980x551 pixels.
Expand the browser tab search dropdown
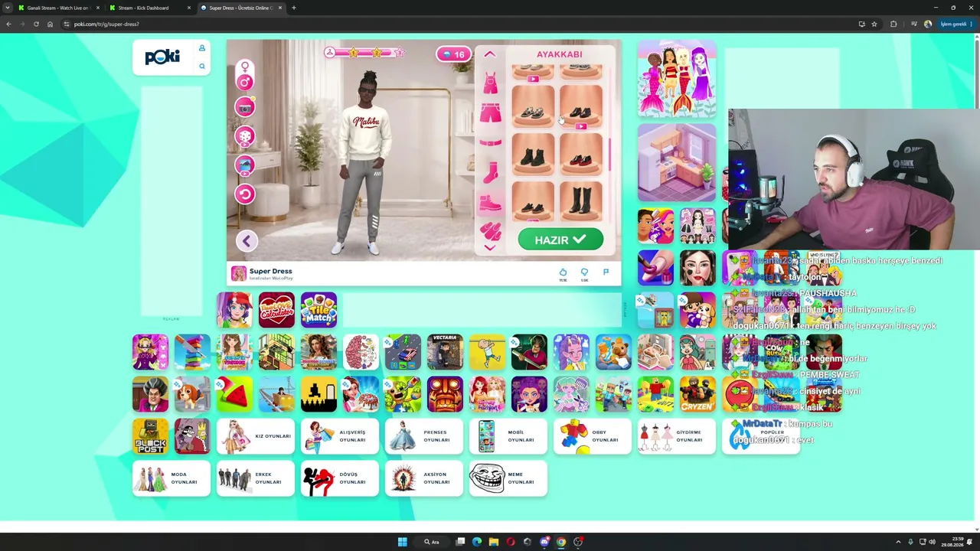[7, 8]
